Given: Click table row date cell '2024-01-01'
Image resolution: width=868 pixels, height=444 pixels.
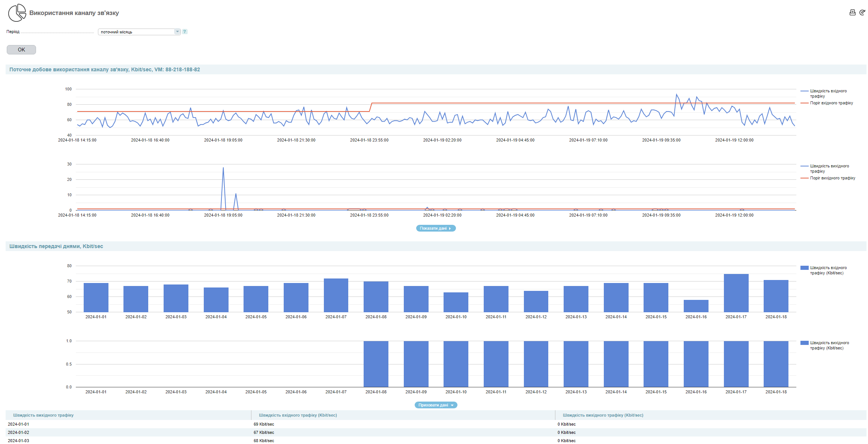Looking at the screenshot, I should (x=18, y=424).
